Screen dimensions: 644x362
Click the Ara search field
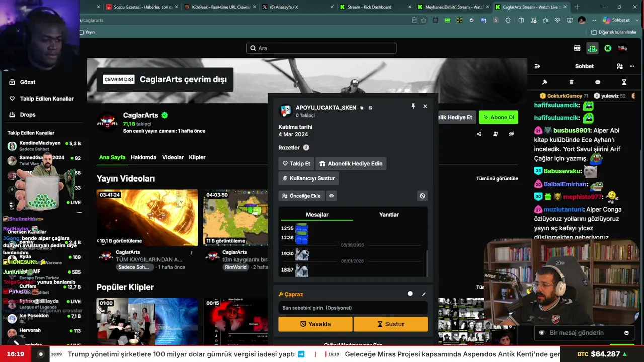point(321,48)
